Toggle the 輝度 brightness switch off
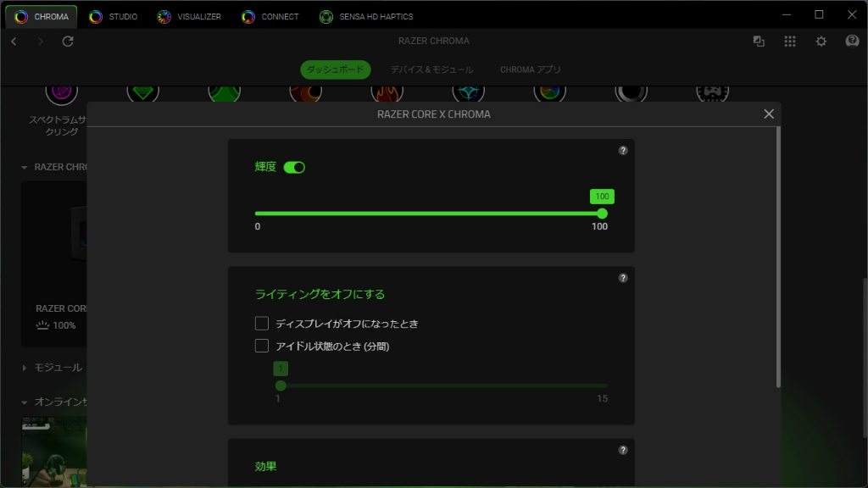This screenshot has width=868, height=488. (294, 167)
